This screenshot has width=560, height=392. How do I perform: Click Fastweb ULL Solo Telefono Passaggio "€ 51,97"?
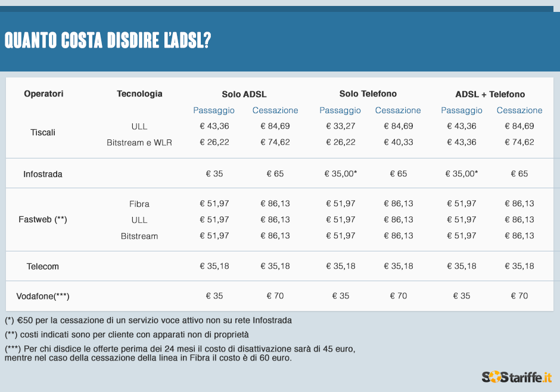click(x=341, y=220)
